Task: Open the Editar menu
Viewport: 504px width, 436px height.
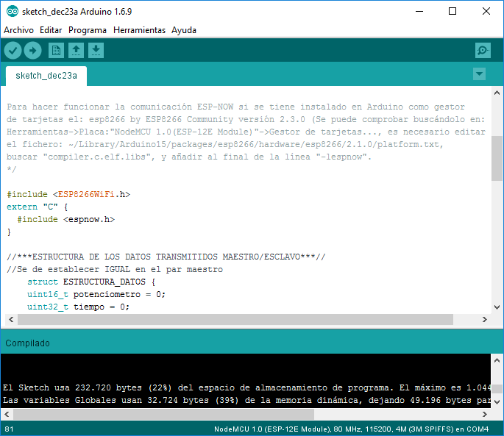Action: click(51, 30)
